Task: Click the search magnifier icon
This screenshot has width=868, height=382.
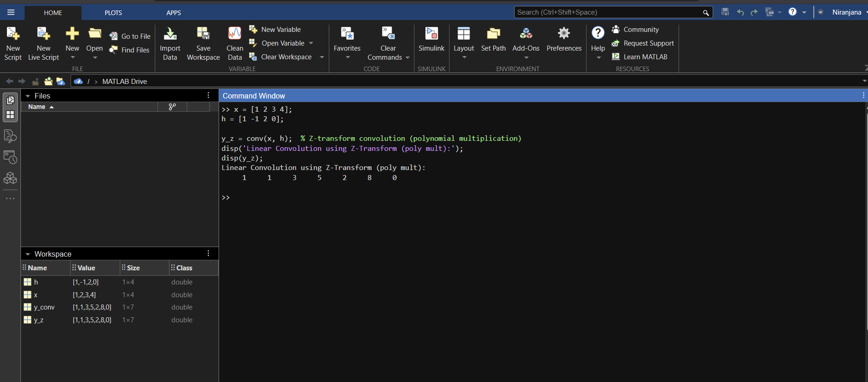Action: [706, 13]
